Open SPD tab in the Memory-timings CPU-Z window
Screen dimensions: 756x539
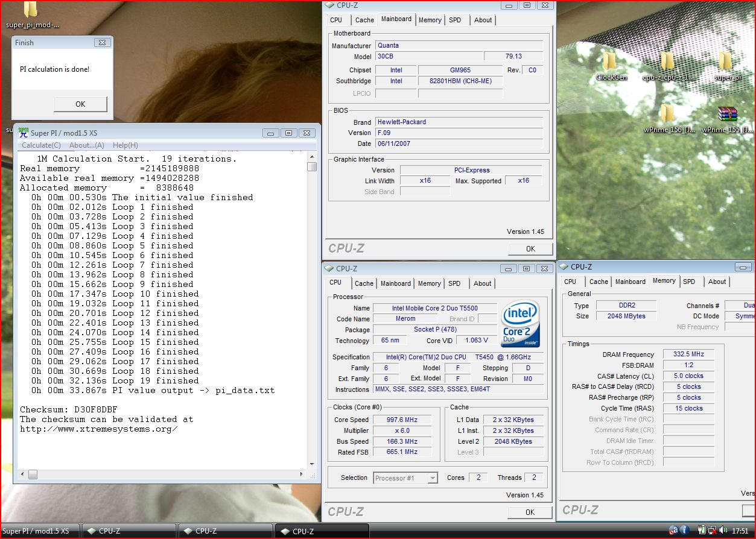[689, 282]
